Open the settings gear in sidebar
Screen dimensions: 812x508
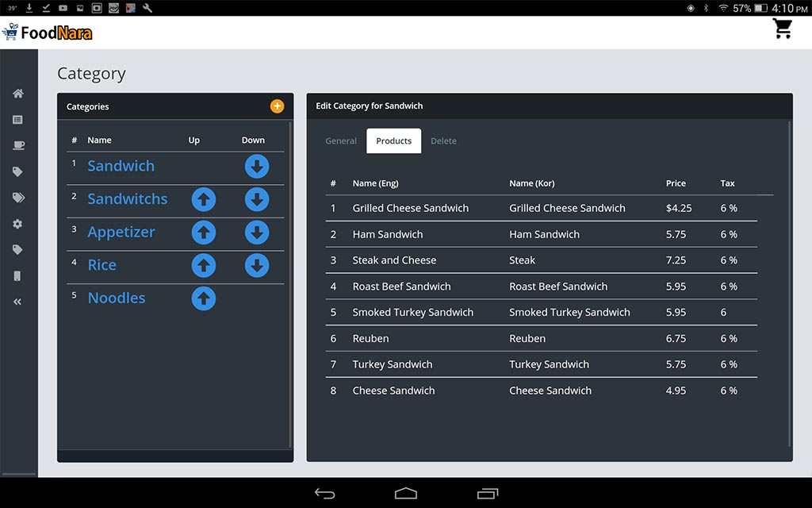[x=17, y=224]
